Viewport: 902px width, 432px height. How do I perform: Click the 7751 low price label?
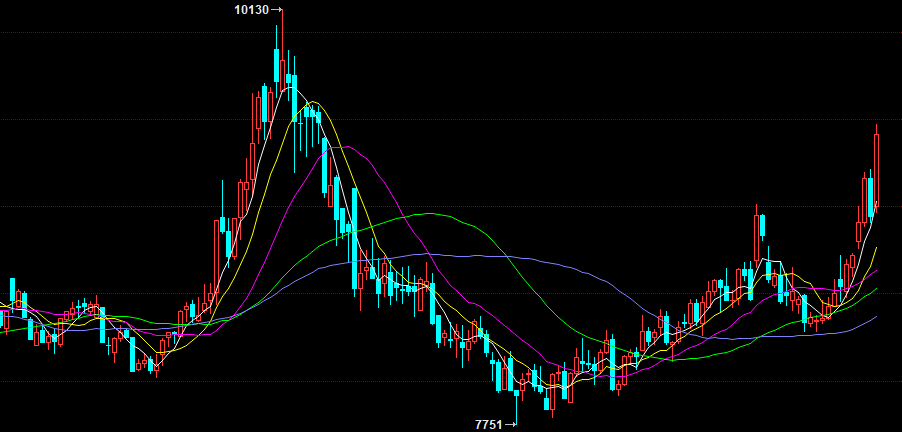pyautogui.click(x=488, y=425)
